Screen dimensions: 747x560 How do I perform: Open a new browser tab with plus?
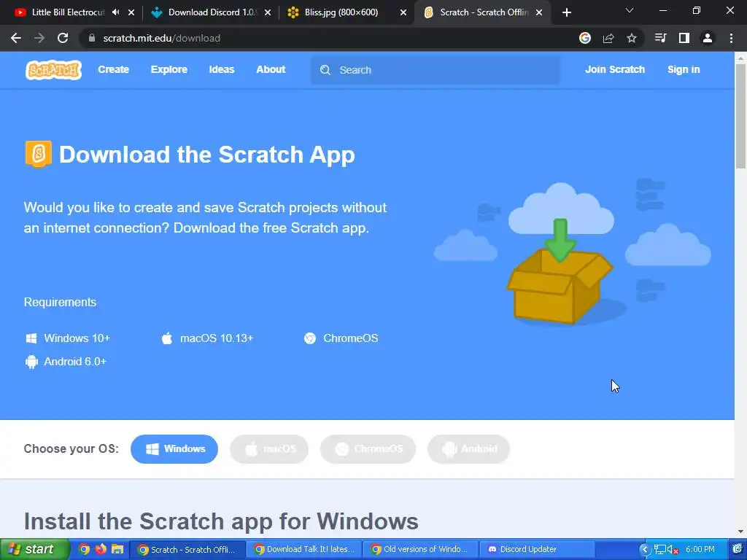coord(566,13)
